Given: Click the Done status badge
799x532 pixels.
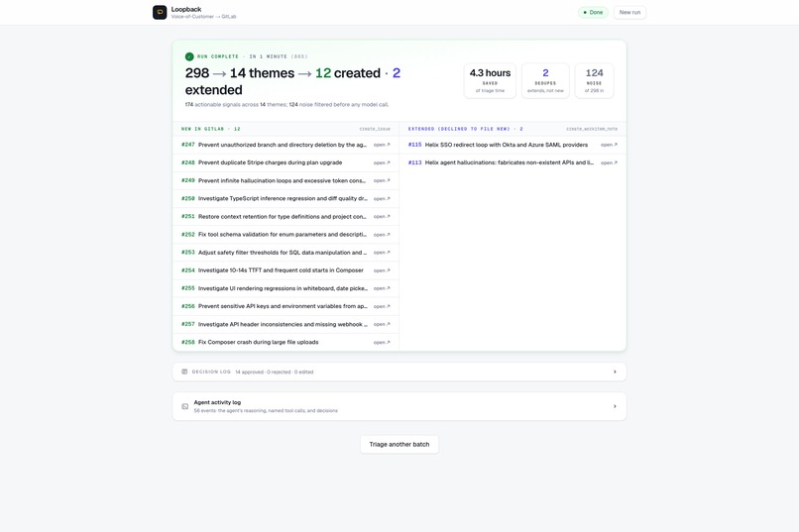Looking at the screenshot, I should [x=593, y=12].
